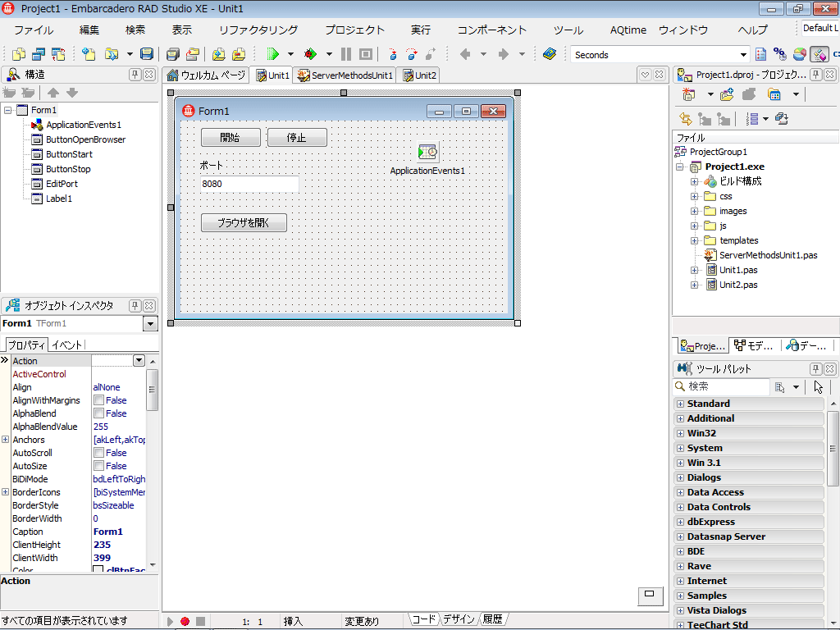Viewport: 840px width, 630px height.
Task: Switch to the Unit2 editor tab
Action: pos(419,75)
